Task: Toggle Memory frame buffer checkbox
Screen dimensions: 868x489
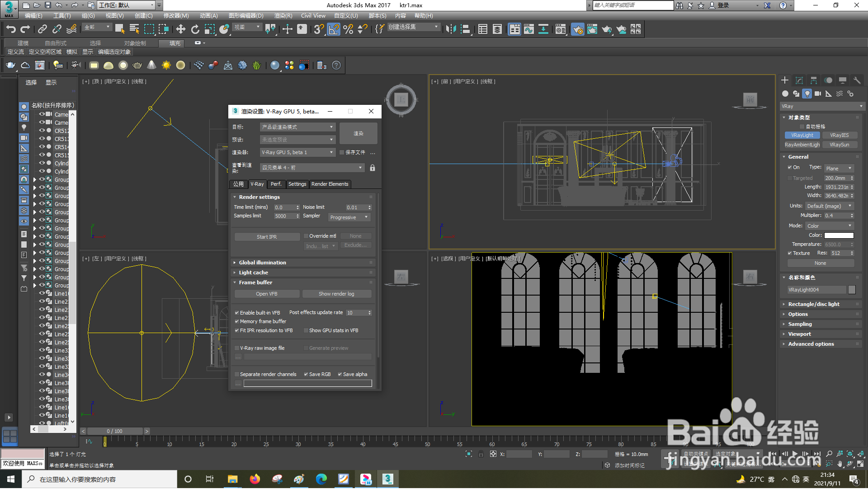Action: [236, 321]
